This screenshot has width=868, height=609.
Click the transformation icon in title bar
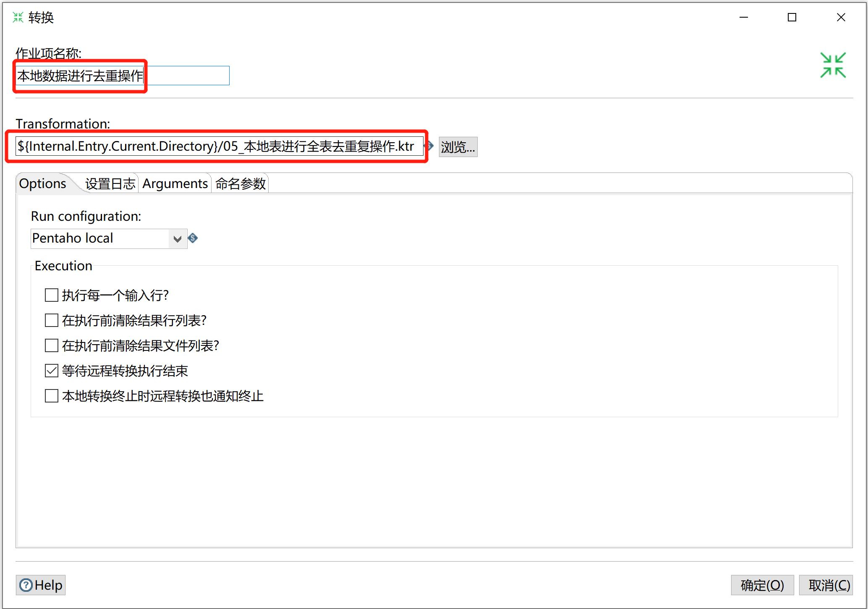tap(18, 17)
